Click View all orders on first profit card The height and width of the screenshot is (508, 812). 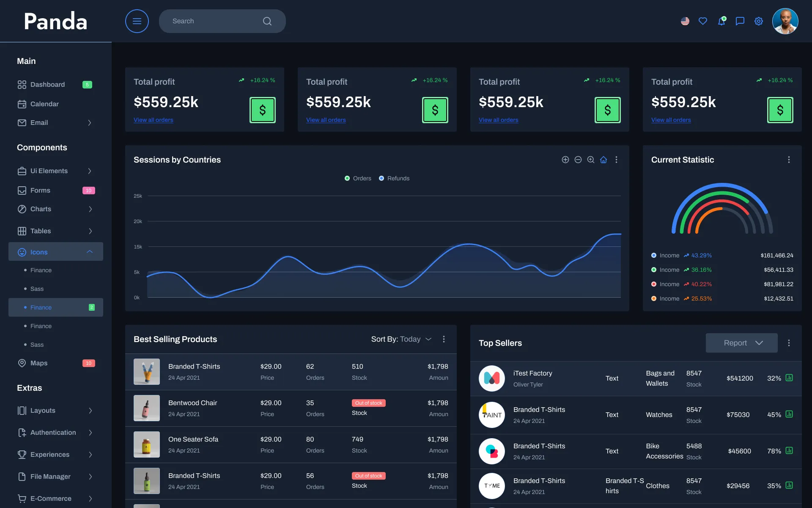(153, 120)
